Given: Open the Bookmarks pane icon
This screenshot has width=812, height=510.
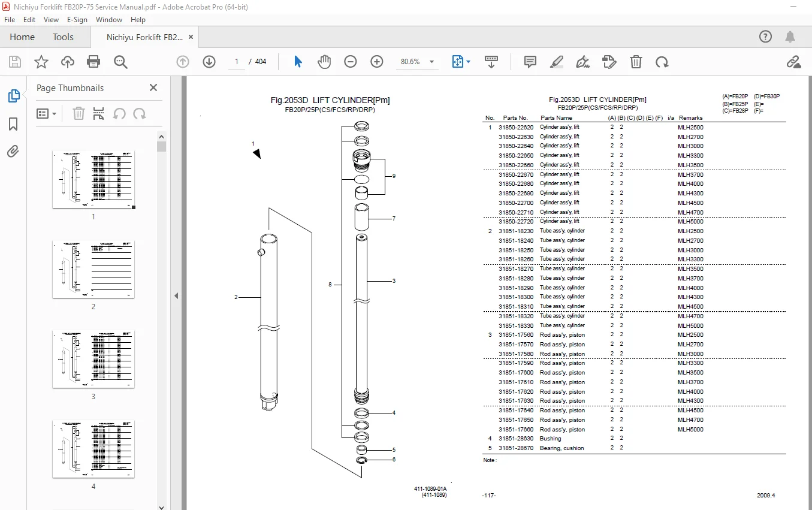Looking at the screenshot, I should (13, 124).
